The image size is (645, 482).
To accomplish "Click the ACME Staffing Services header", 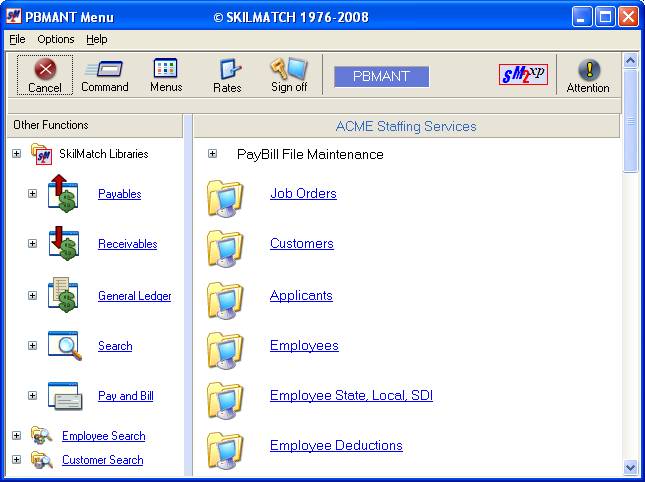I will (x=406, y=126).
